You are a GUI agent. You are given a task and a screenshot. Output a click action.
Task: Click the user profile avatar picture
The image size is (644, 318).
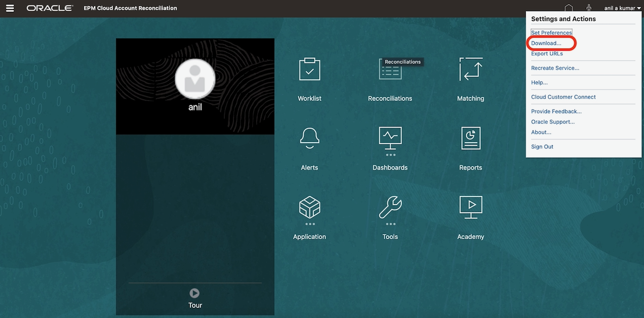[x=195, y=79]
